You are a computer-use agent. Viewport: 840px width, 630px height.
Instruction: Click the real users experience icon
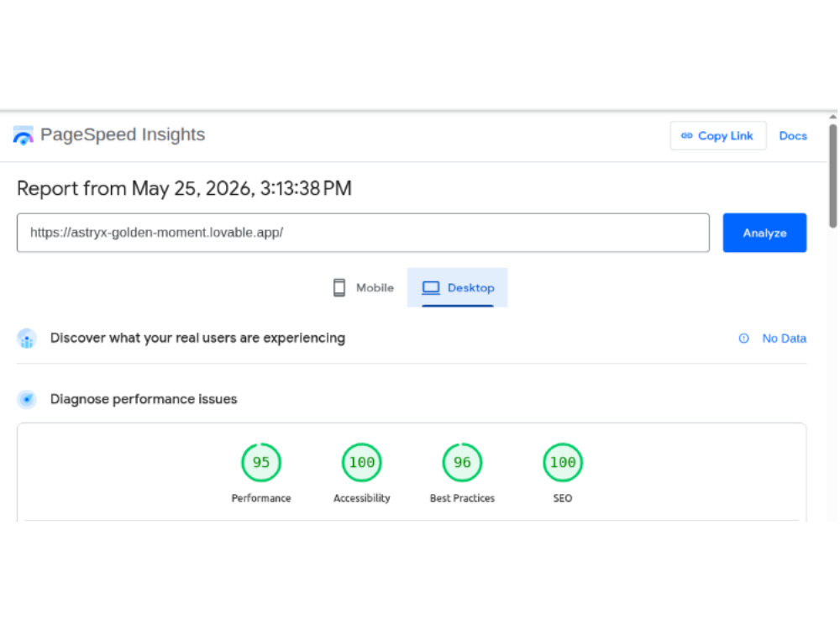(27, 339)
